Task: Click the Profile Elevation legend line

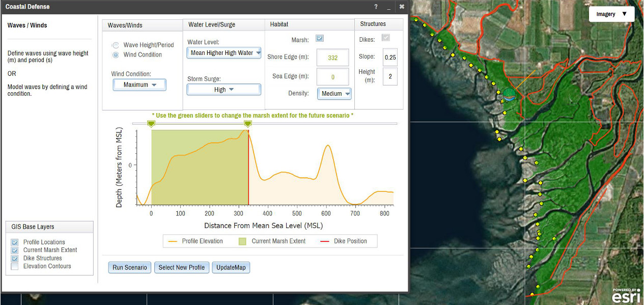Action: pyautogui.click(x=172, y=241)
